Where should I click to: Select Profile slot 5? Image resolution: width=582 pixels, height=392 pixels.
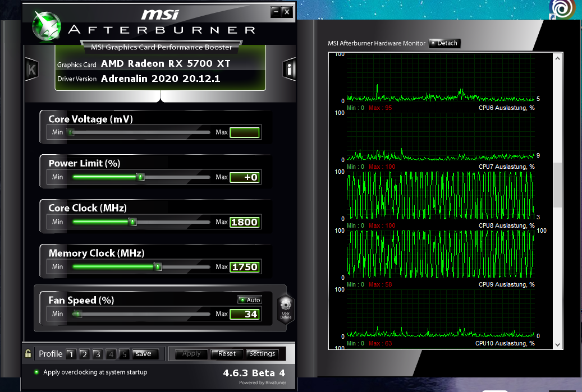click(125, 354)
